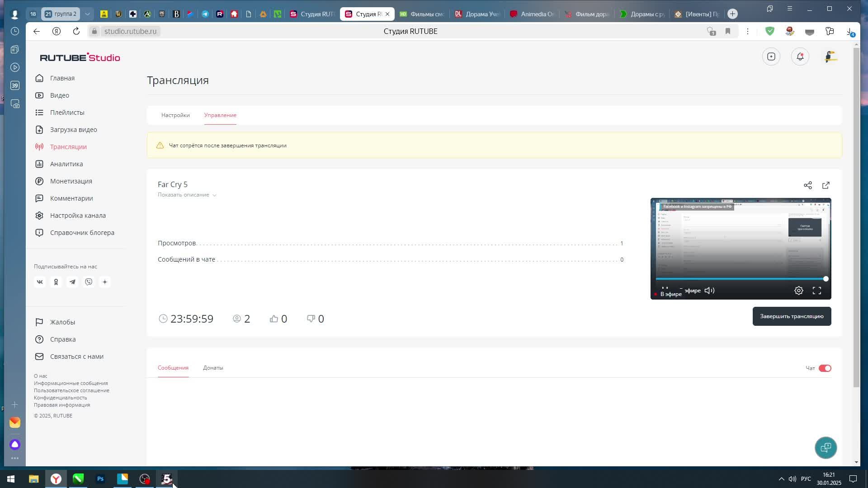
Task: Switch to the Настройки tab
Action: (175, 115)
